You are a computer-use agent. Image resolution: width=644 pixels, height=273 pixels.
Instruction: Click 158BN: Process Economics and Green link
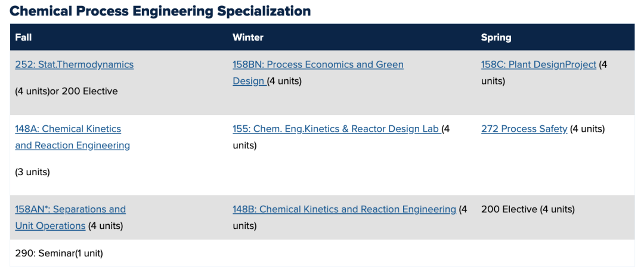point(318,64)
